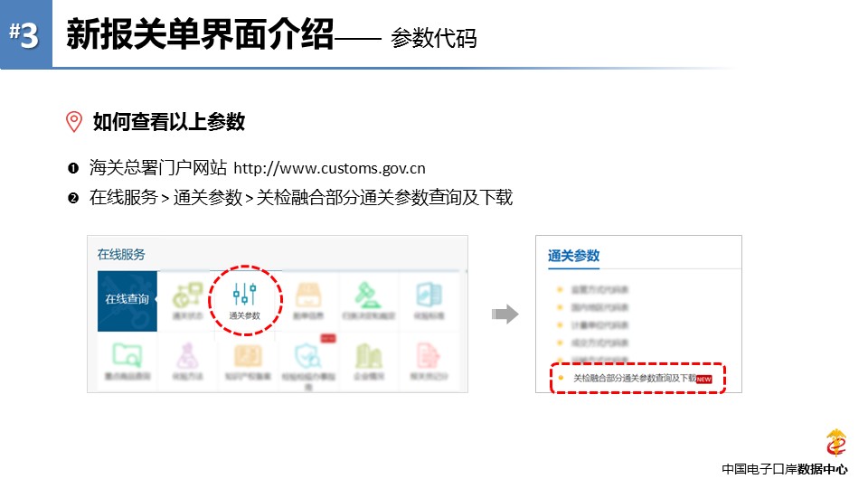
Task: Click the blue document icon in top row
Action: (x=429, y=295)
